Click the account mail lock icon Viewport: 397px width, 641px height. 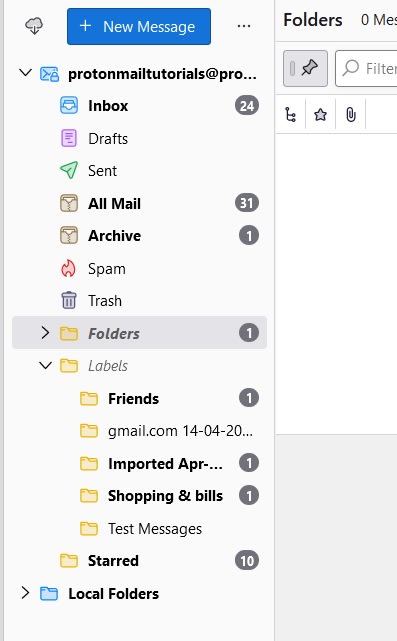(49, 74)
